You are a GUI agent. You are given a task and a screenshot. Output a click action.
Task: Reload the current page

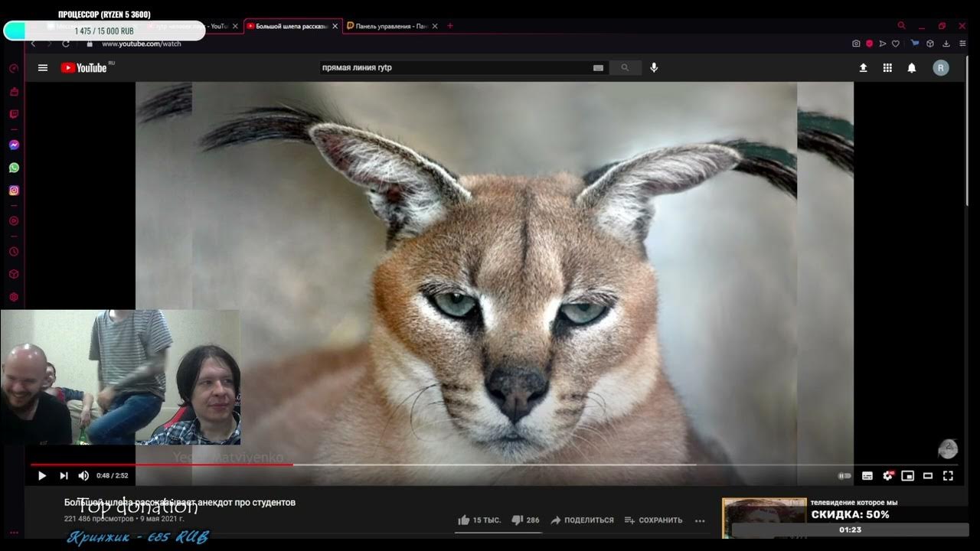pos(66,44)
